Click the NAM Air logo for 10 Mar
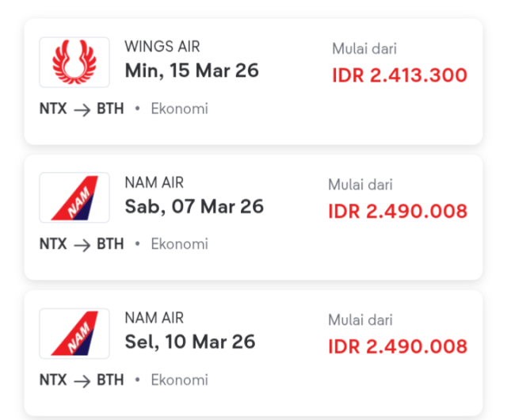This screenshot has height=420, width=507. point(74,333)
